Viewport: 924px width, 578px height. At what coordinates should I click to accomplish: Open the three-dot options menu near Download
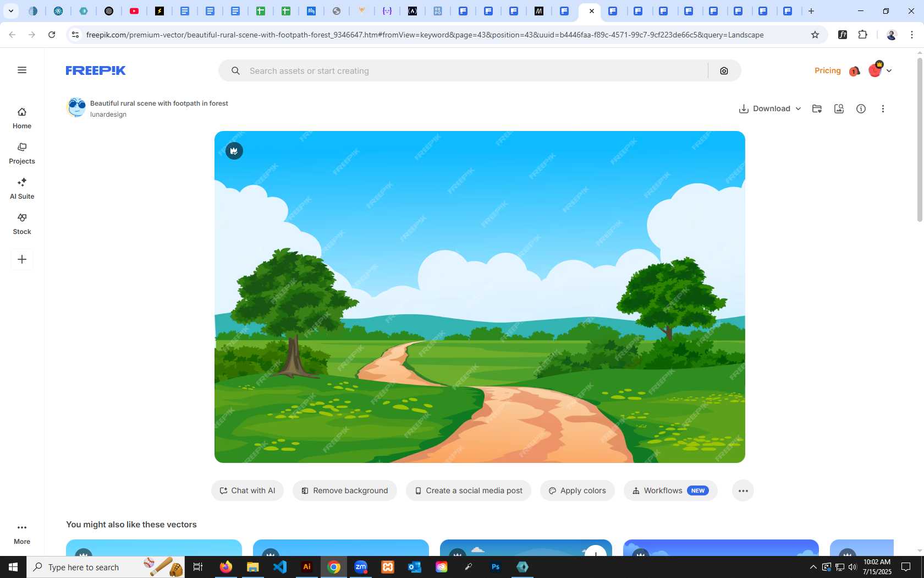tap(883, 108)
